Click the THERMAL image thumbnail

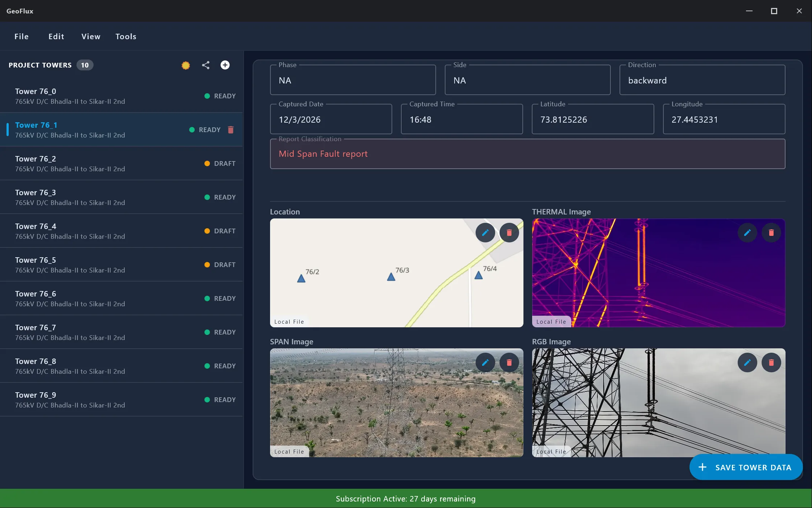pyautogui.click(x=659, y=273)
